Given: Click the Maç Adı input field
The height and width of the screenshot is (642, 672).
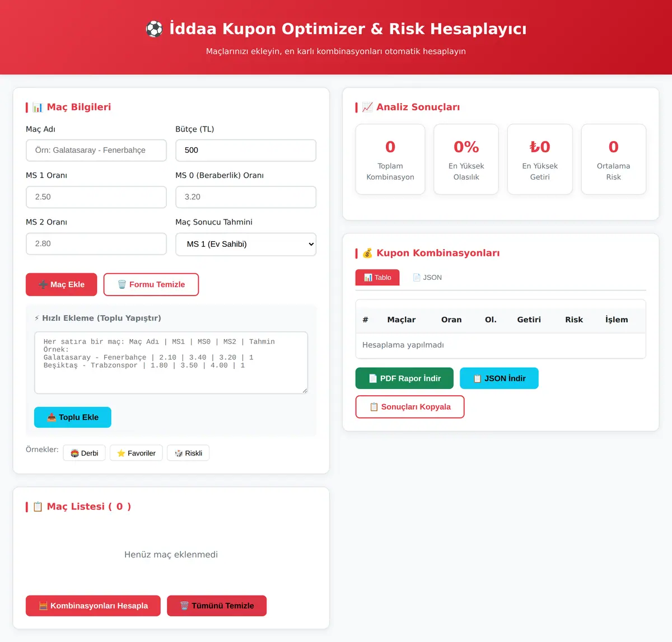Looking at the screenshot, I should (96, 150).
